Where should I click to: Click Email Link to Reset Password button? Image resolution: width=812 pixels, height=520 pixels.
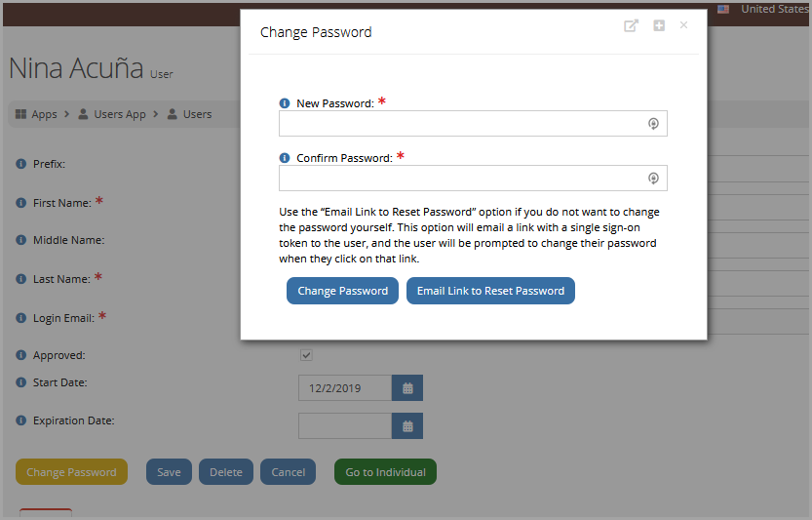[490, 291]
